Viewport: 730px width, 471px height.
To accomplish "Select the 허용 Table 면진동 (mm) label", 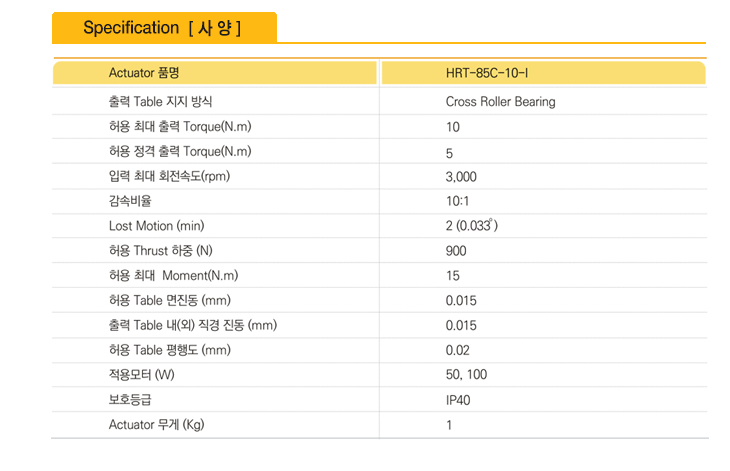I will (170, 300).
